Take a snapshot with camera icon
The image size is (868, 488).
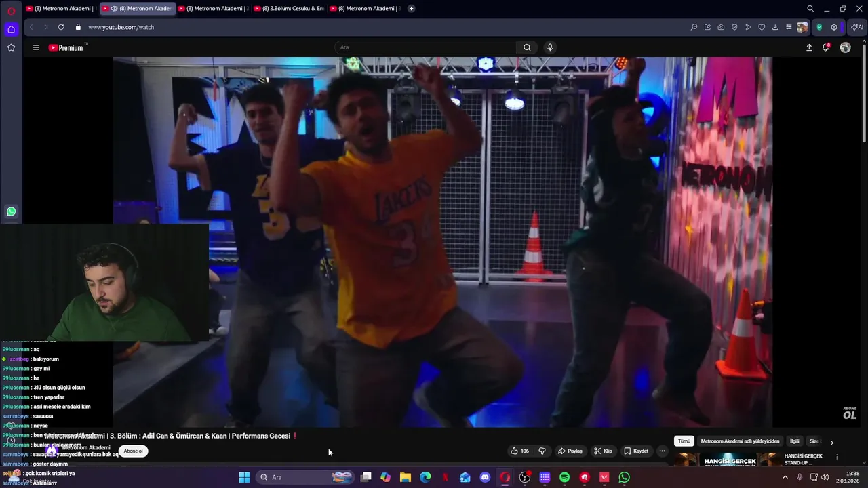(721, 27)
